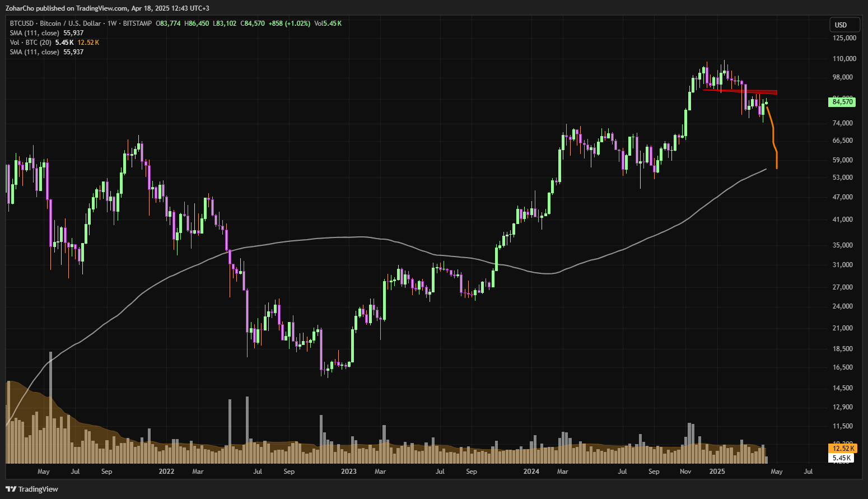Click the 2025 label on the time axis
The width and height of the screenshot is (868, 499).
click(x=717, y=472)
